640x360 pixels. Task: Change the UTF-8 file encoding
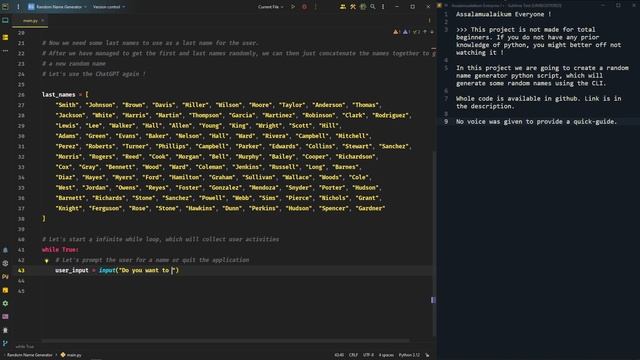pyautogui.click(x=369, y=355)
